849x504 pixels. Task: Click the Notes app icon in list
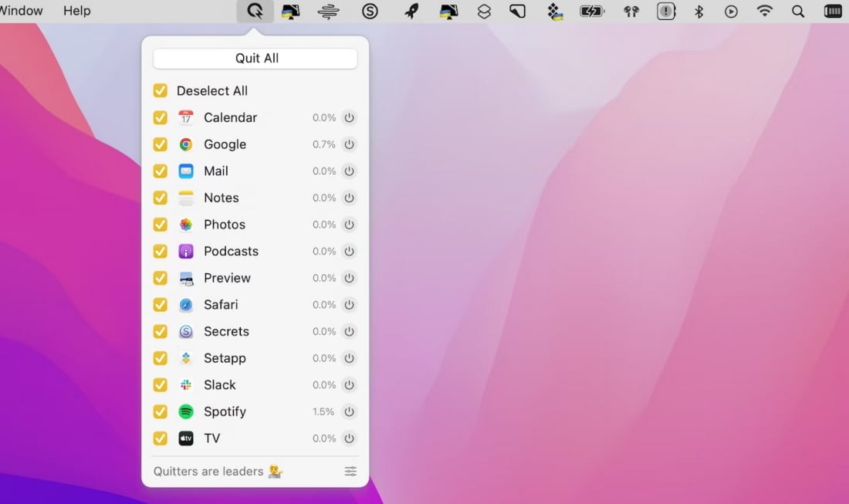pyautogui.click(x=186, y=198)
